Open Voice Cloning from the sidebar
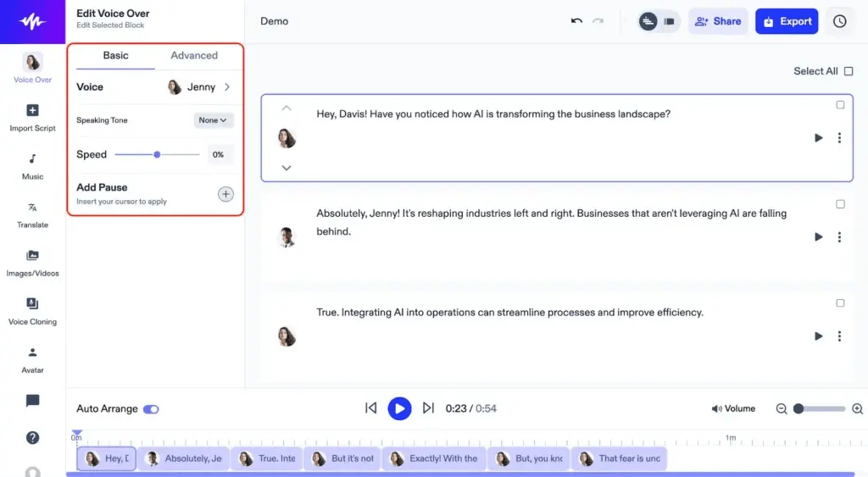Image resolution: width=868 pixels, height=477 pixels. (32, 309)
